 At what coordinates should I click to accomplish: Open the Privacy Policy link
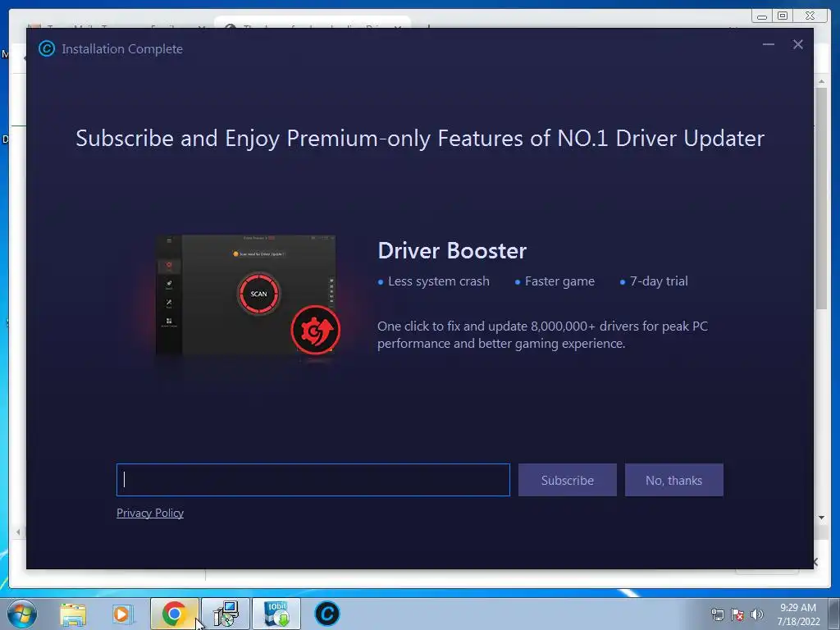pos(150,513)
